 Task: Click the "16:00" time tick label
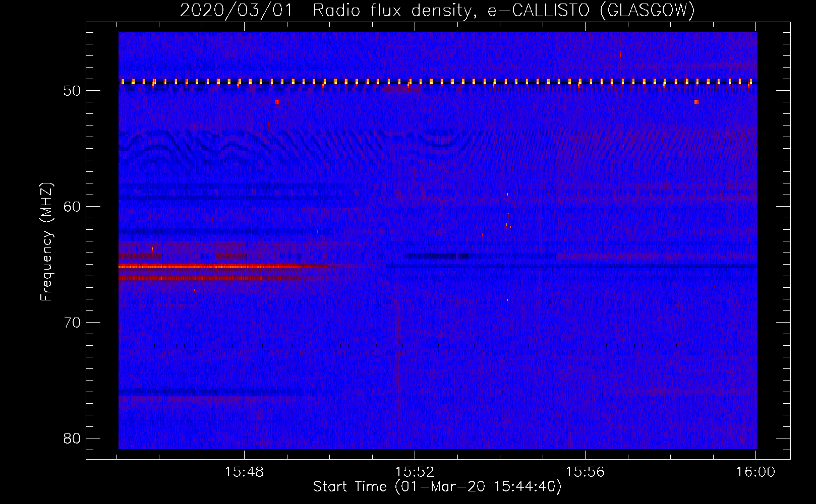click(755, 472)
